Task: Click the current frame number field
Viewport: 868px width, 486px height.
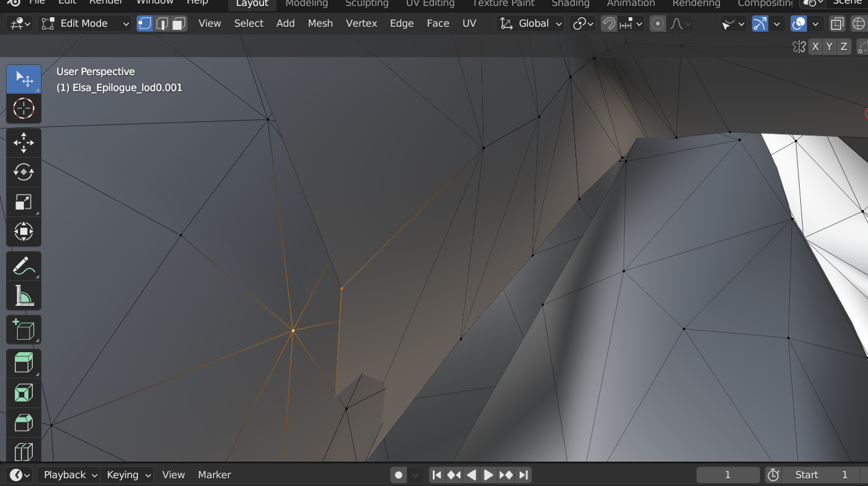Action: (728, 475)
